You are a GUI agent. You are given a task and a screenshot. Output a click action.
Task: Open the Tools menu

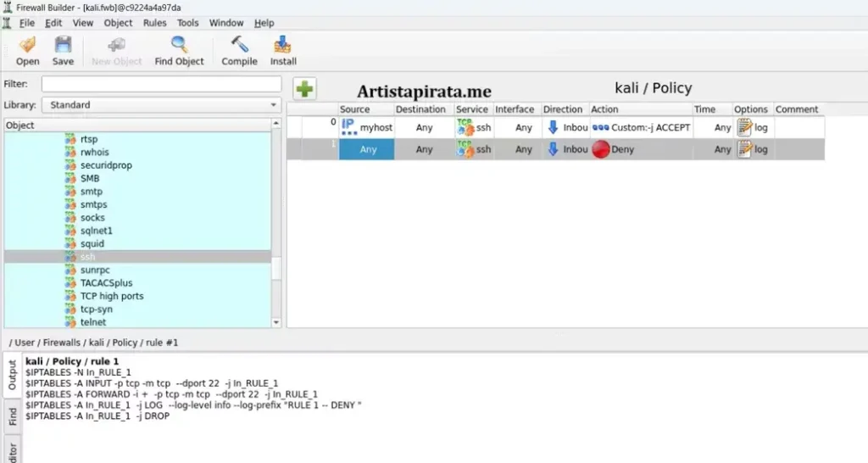(187, 23)
